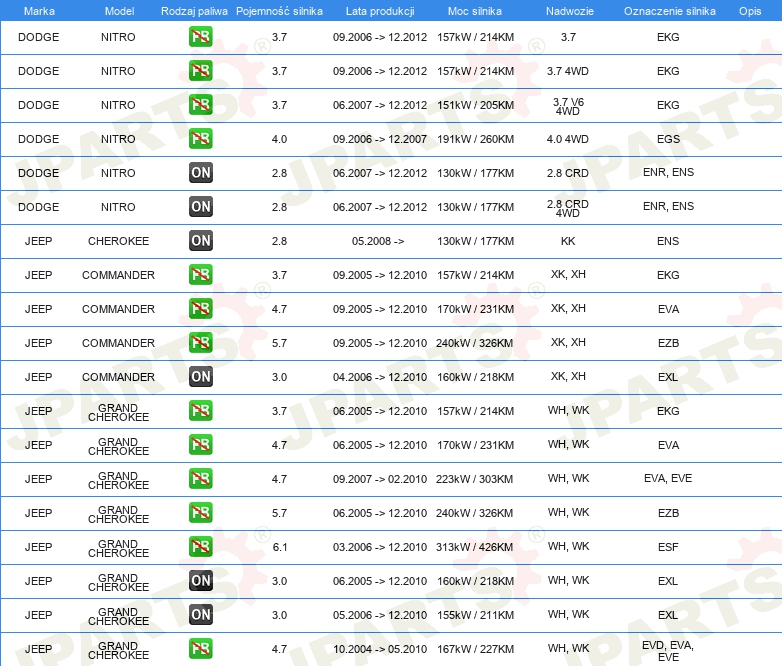Select the 'EVD, EVA, EVE' engine code cell
782x666 pixels.
[x=668, y=651]
